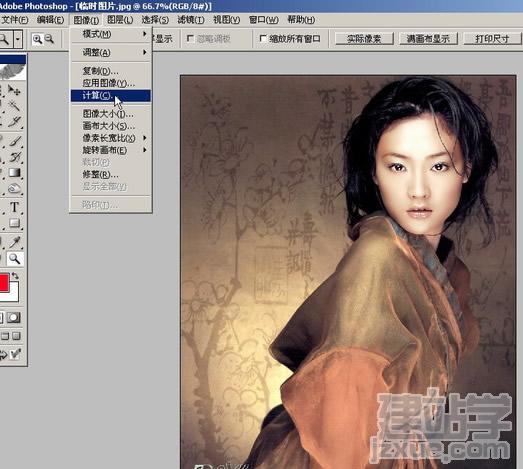
Task: Close the open 图像(I) menu
Action: [x=86, y=20]
